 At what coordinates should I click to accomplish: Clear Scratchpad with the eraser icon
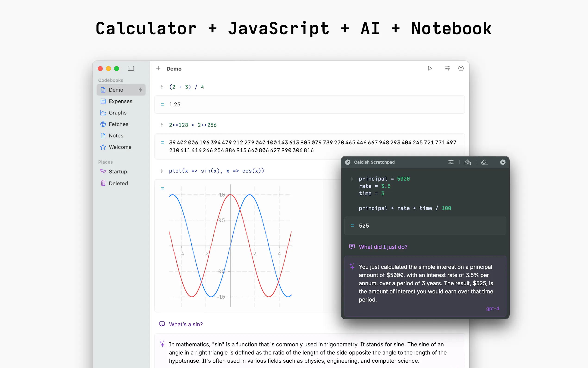(484, 162)
